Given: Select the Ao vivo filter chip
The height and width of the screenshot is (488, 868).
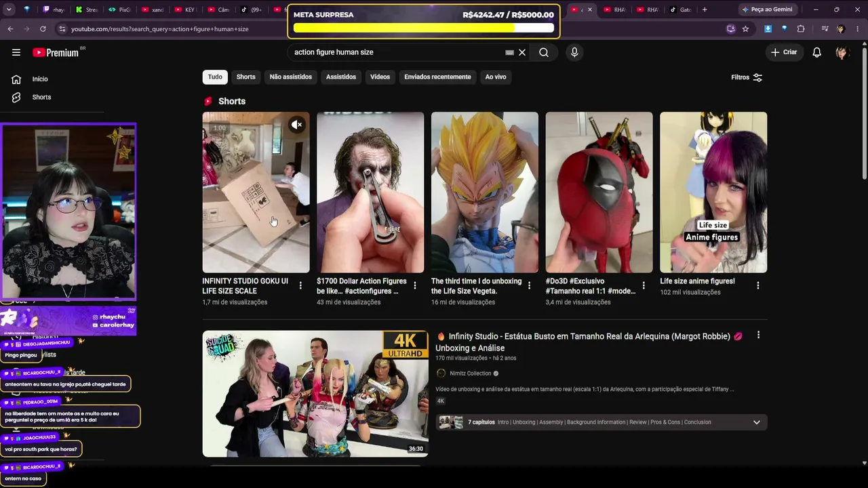Looking at the screenshot, I should pos(496,77).
